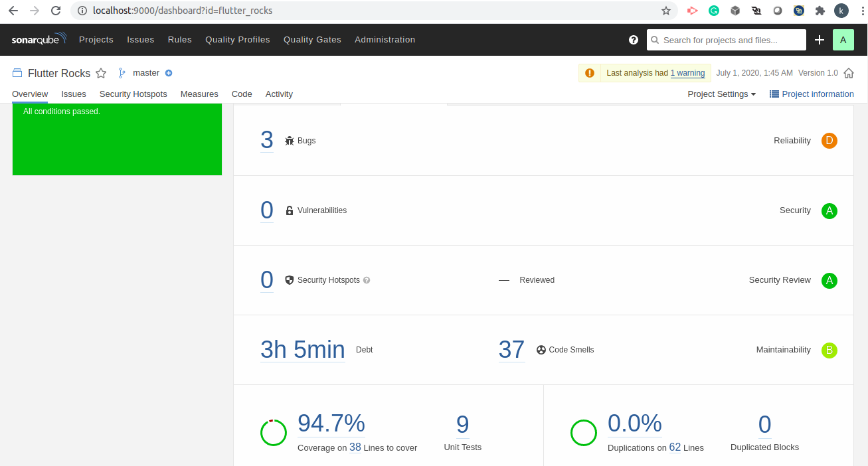The image size is (868, 466).
Task: Open the 1 warning link
Action: click(x=688, y=73)
